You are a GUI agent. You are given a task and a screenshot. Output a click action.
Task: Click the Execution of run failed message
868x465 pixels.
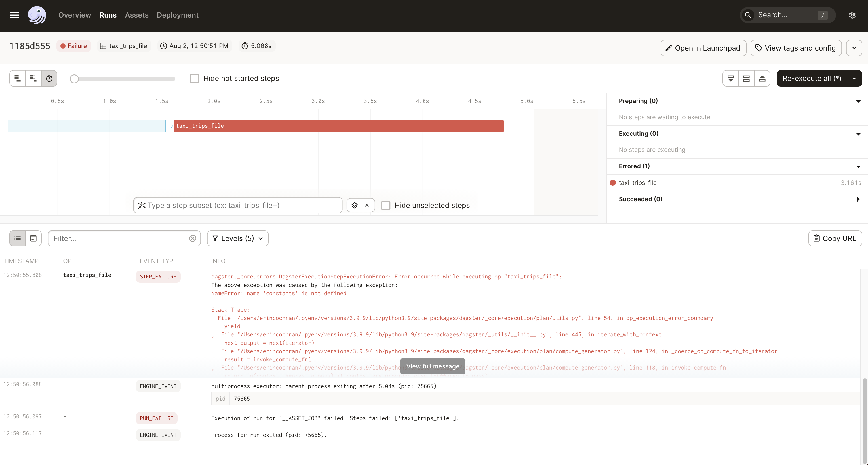[335, 418]
